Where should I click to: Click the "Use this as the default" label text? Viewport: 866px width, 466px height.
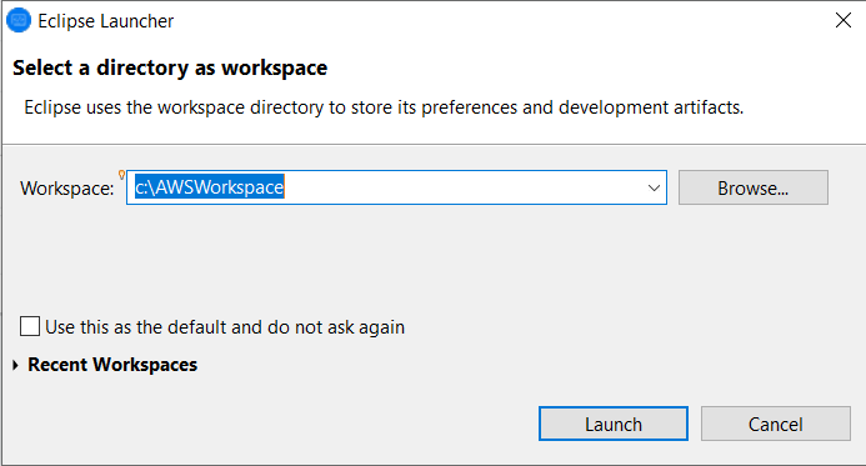pos(225,327)
